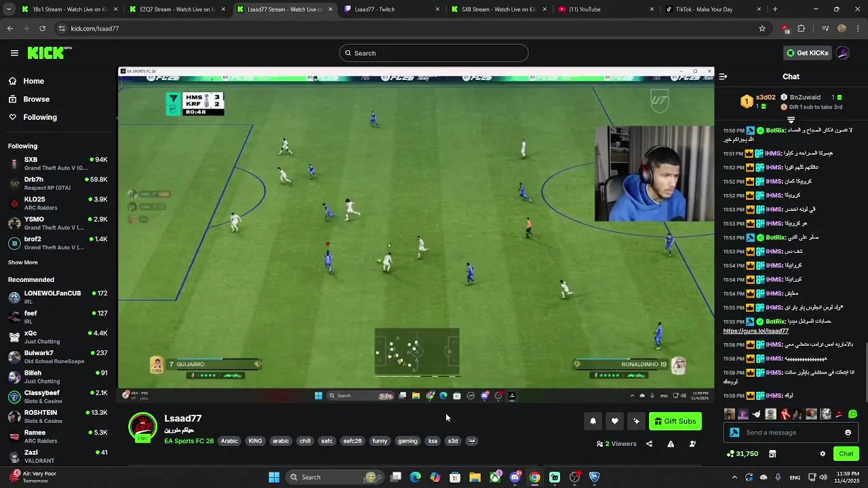Viewport: 868px width, 488px height.
Task: Click the 31,750 channel points balance
Action: [742, 454]
